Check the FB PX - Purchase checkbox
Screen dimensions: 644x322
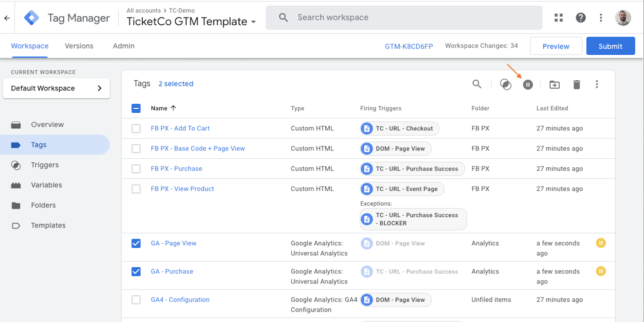[x=136, y=169]
